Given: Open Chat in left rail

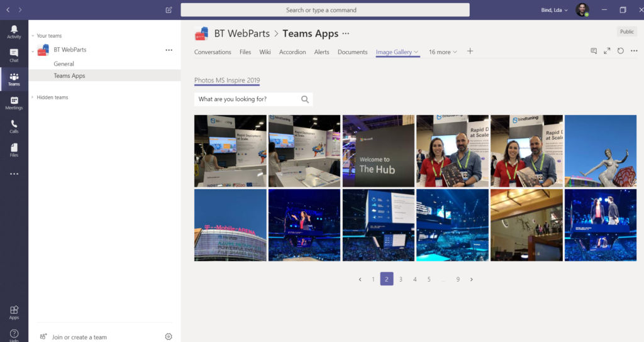Looking at the screenshot, I should pyautogui.click(x=14, y=55).
